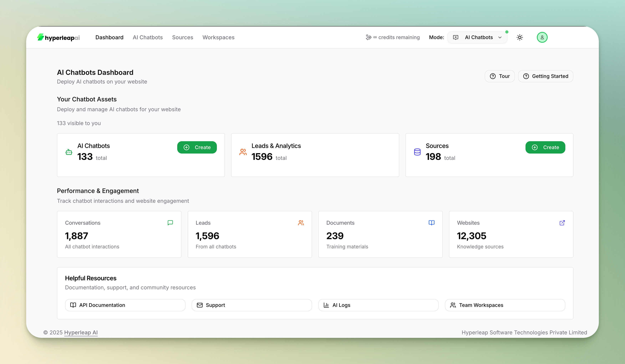Go to the Workspaces nav tab
The image size is (625, 364).
click(x=218, y=38)
